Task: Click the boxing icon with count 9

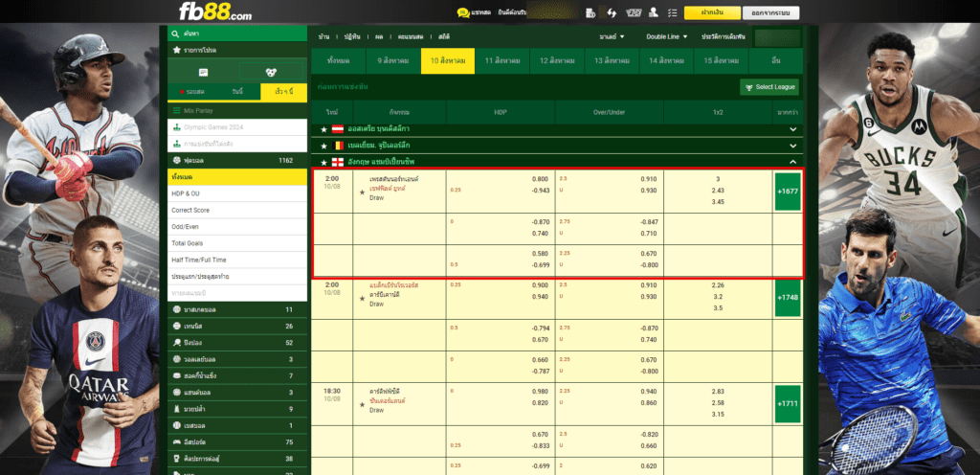Action: click(x=177, y=409)
